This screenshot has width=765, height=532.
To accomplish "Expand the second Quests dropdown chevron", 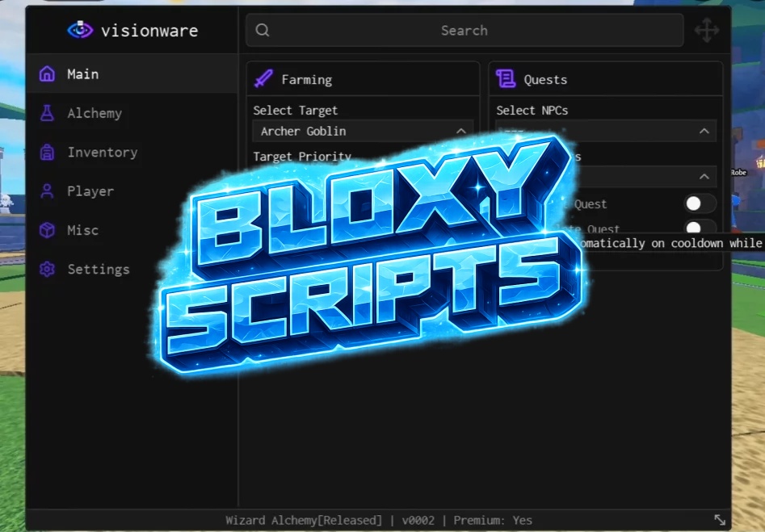I will [x=704, y=177].
